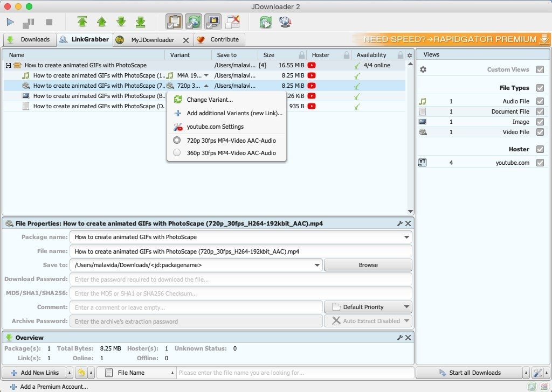Viewport: 552px width, 392px height.
Task: Collapse the PhotoScape package tree item
Action: tap(8, 65)
